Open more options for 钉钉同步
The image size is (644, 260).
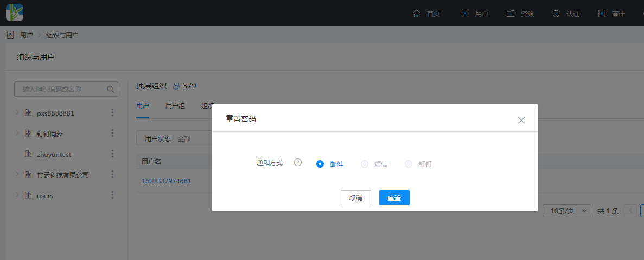point(112,133)
